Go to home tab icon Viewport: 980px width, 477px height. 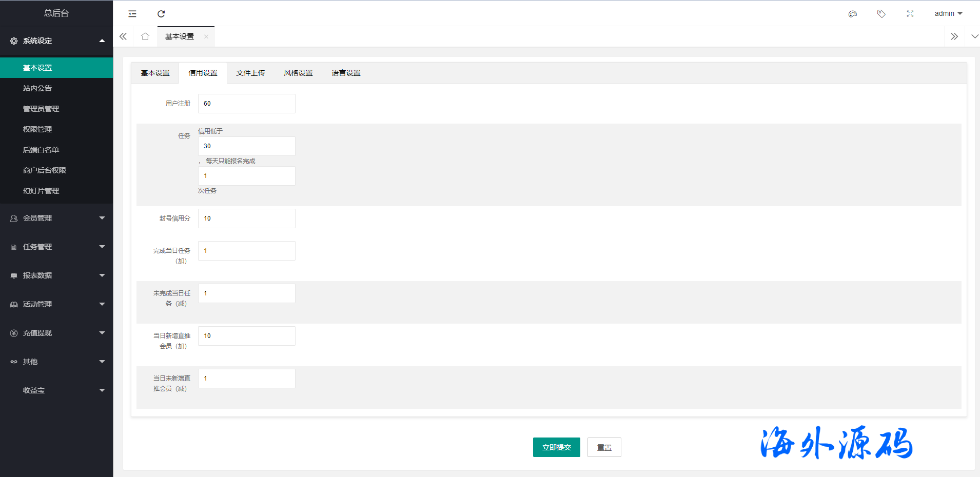pos(145,36)
